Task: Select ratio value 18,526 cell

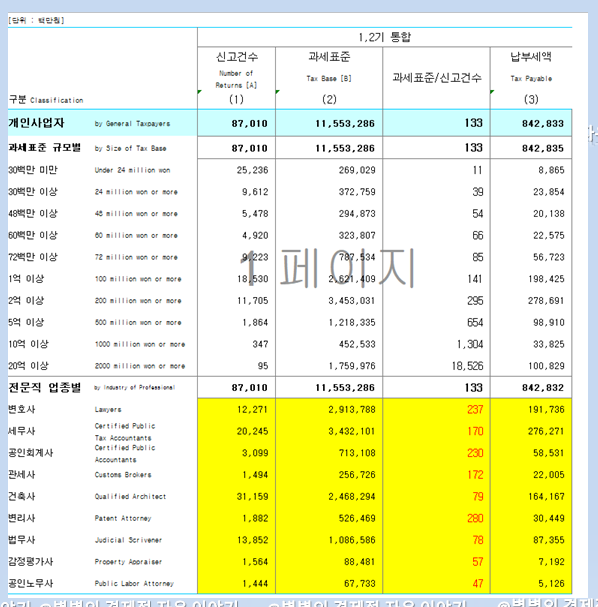Action: pyautogui.click(x=468, y=366)
